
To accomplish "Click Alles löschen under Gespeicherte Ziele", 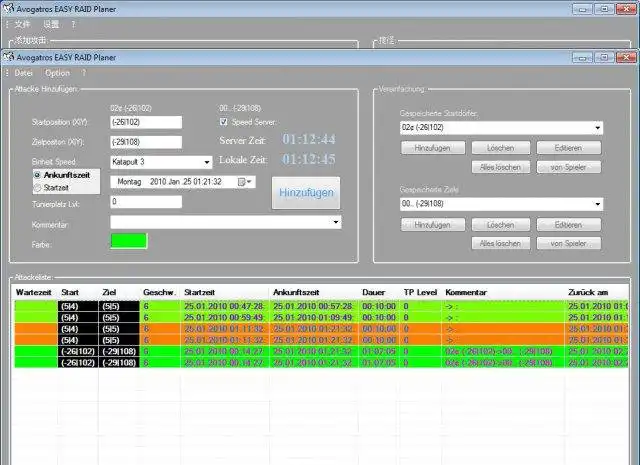I will click(x=501, y=243).
